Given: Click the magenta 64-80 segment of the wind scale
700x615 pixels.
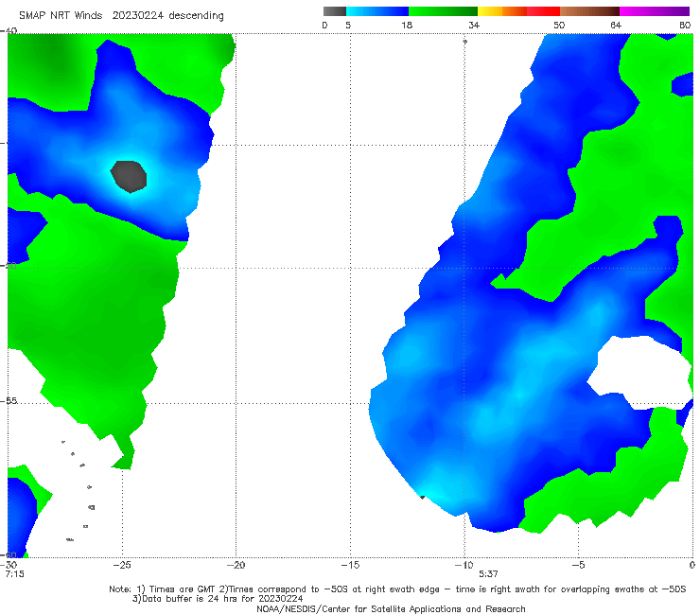Looking at the screenshot, I should [x=655, y=11].
